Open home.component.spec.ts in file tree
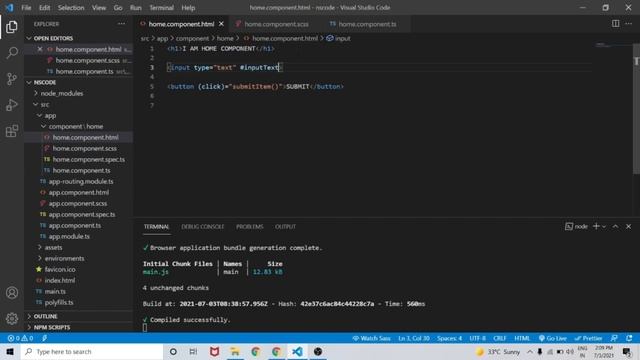This screenshot has width=640, height=360. [89, 160]
